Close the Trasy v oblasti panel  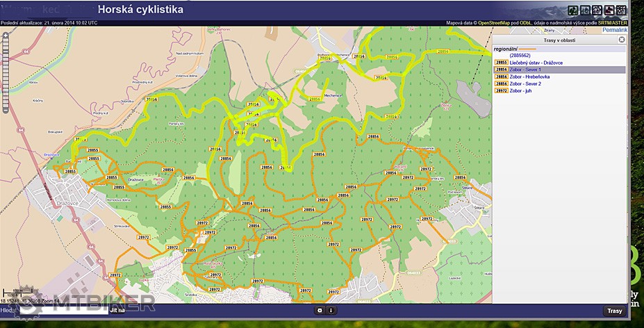pyautogui.click(x=622, y=40)
